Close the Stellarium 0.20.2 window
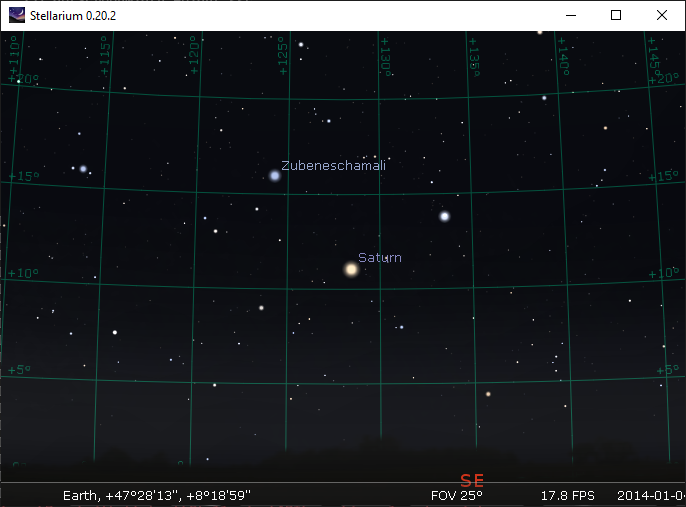 tap(661, 15)
